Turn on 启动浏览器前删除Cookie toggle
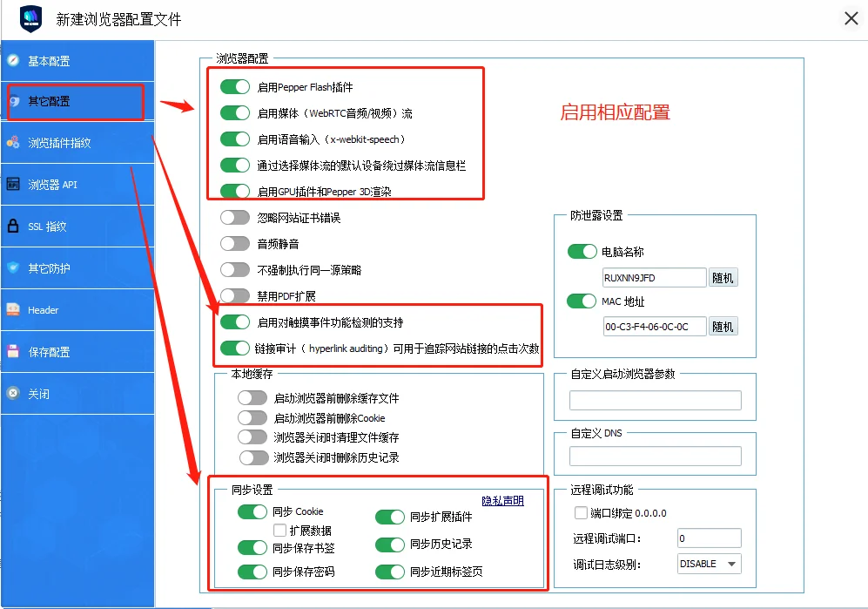This screenshot has width=868, height=609. pos(252,417)
